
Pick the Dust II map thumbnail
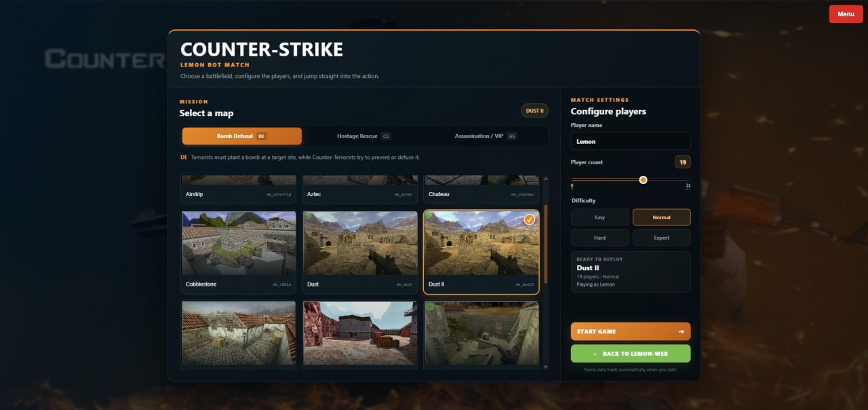[481, 242]
